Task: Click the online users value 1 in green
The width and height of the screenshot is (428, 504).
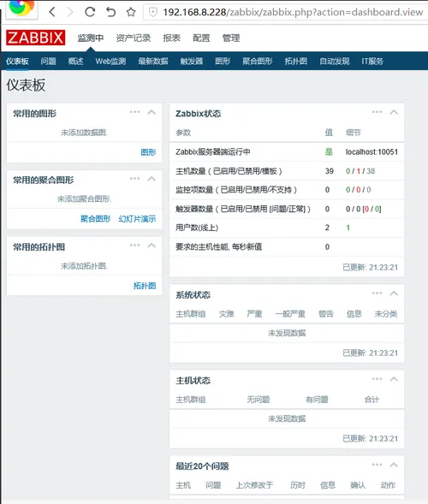Action: (348, 228)
